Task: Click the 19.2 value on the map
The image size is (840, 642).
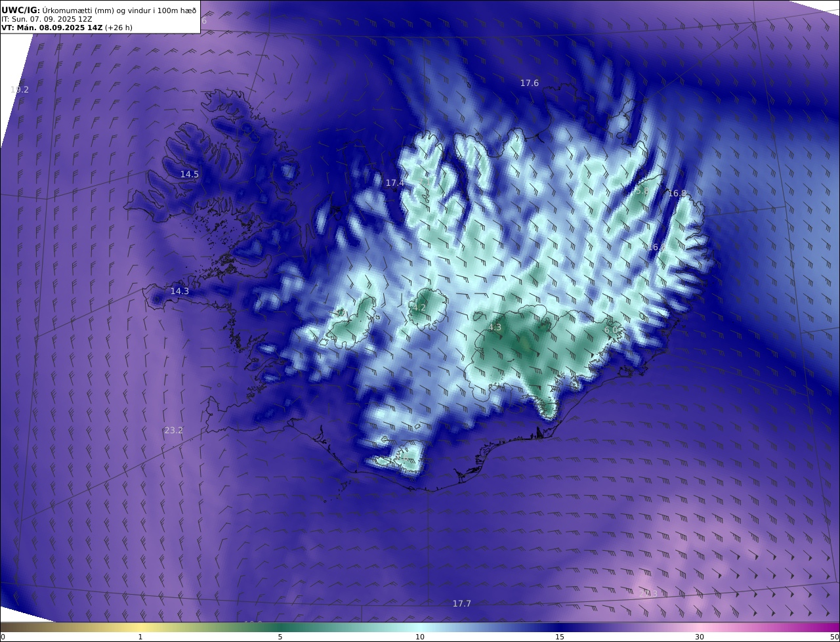Action: coord(20,89)
